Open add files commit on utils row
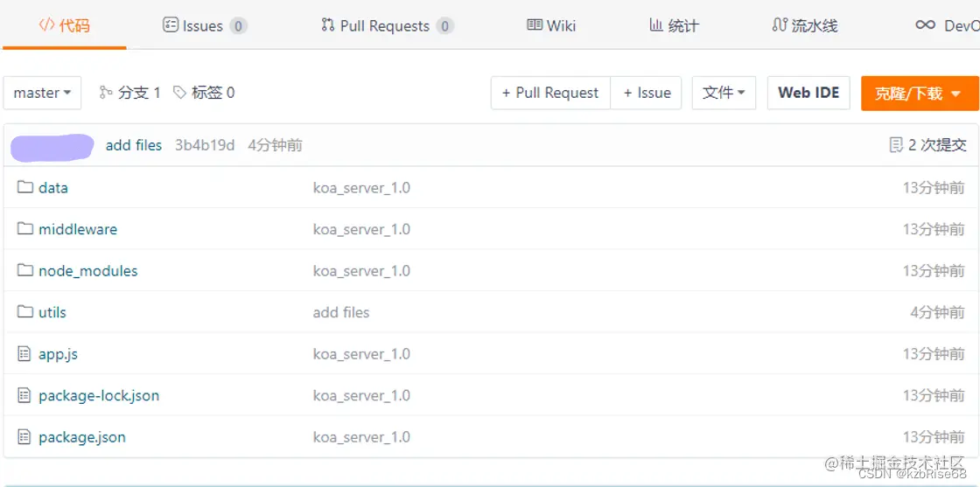 click(x=341, y=312)
